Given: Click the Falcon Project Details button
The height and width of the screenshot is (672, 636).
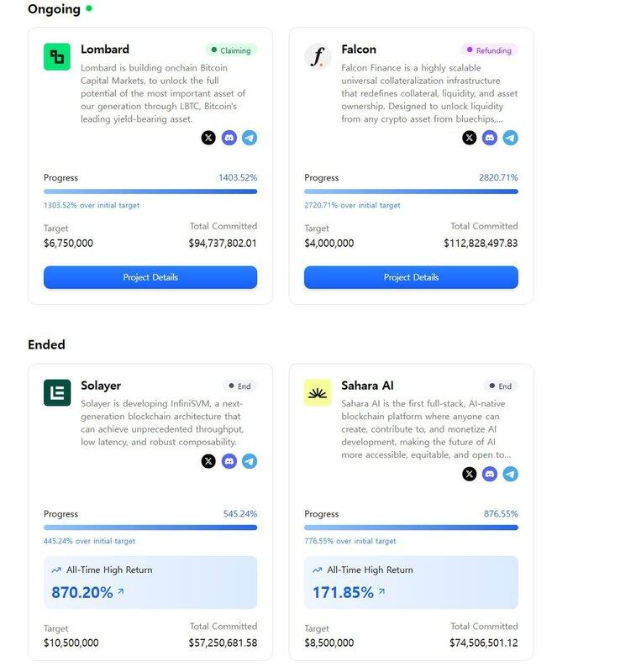Looking at the screenshot, I should [x=411, y=277].
